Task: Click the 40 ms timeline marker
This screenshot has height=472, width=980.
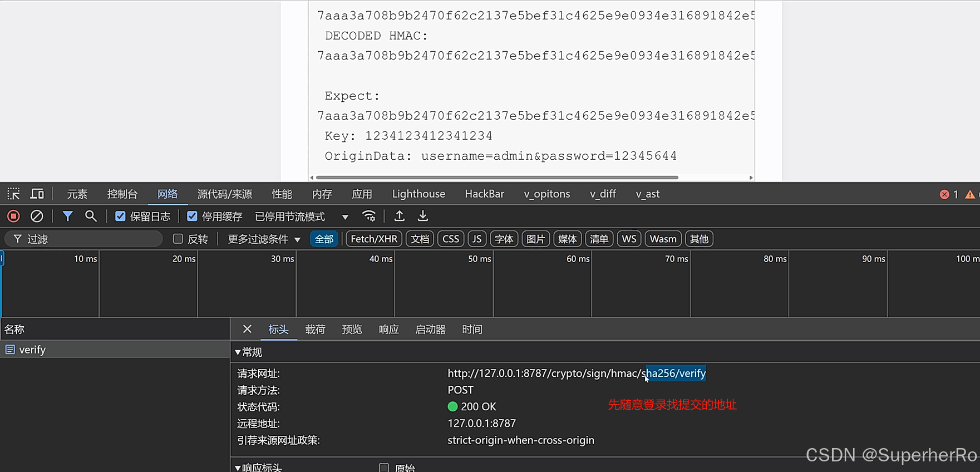Action: (381, 259)
